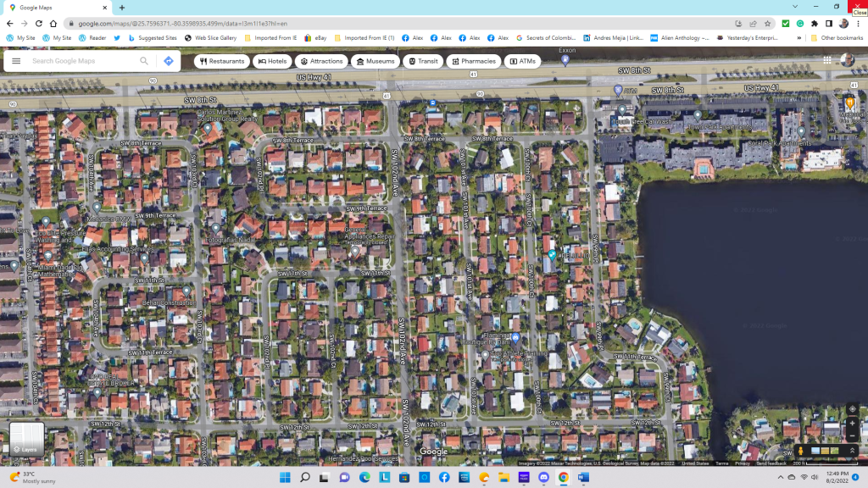Filter map by Pharmacies
Image resolution: width=868 pixels, height=488 pixels.
[473, 61]
